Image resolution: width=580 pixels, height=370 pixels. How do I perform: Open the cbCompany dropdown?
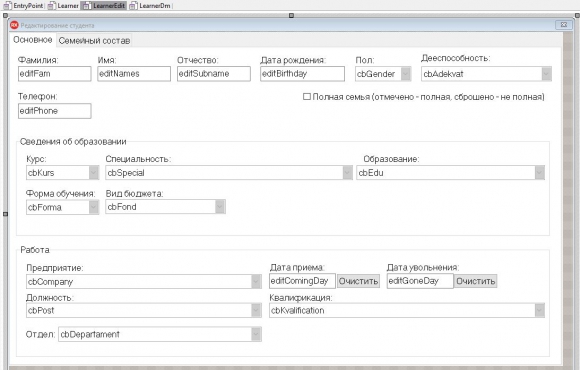pyautogui.click(x=144, y=282)
